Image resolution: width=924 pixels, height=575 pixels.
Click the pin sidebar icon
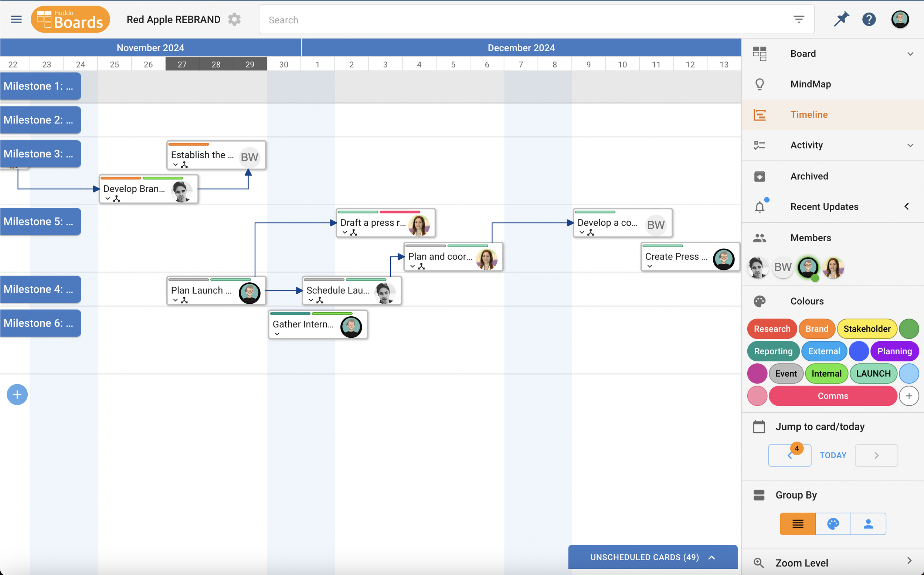tap(841, 19)
